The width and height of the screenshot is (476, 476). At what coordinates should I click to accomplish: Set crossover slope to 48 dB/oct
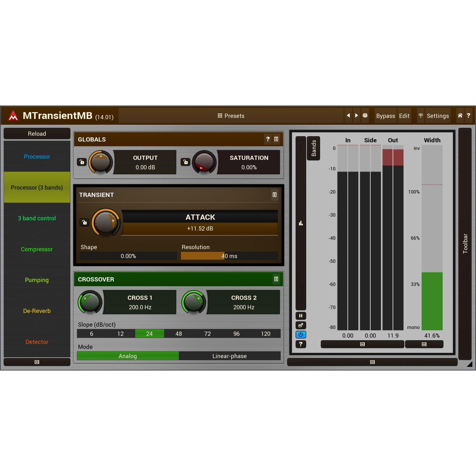179,334
